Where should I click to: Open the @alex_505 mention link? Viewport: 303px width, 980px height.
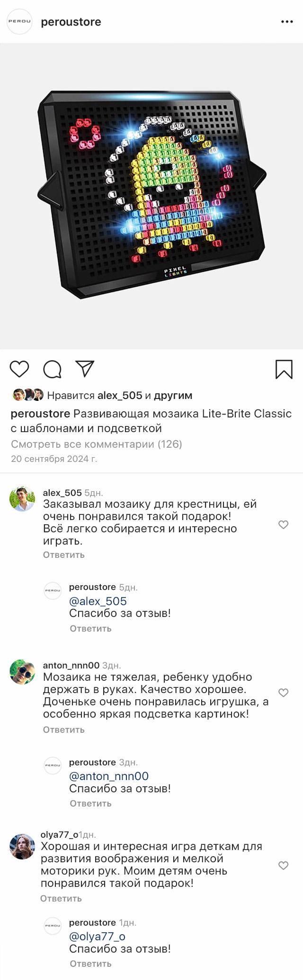click(x=98, y=601)
